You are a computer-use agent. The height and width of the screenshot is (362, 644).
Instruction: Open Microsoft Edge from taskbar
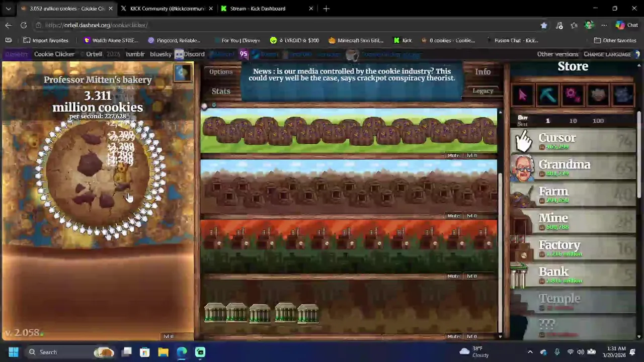coord(182,352)
